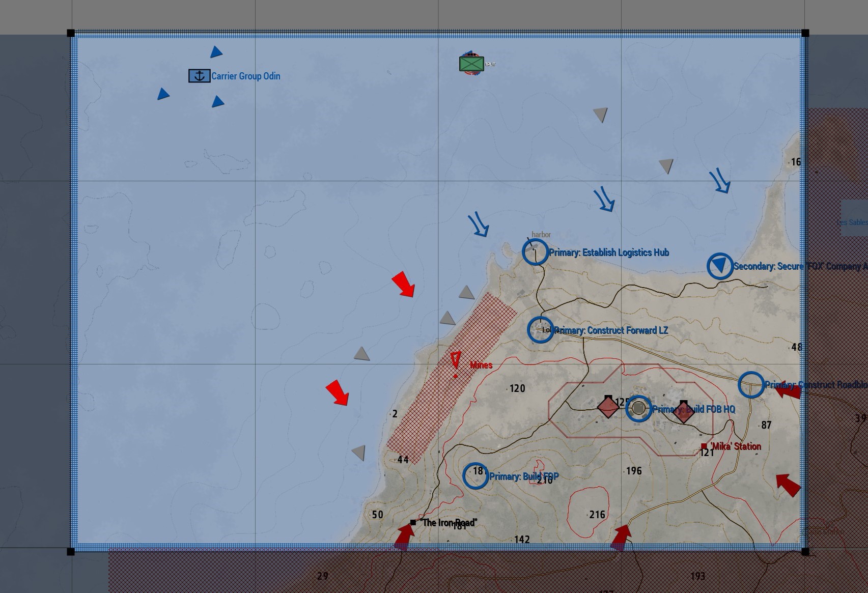Select red diamond marker left of FOB HQ

point(608,407)
